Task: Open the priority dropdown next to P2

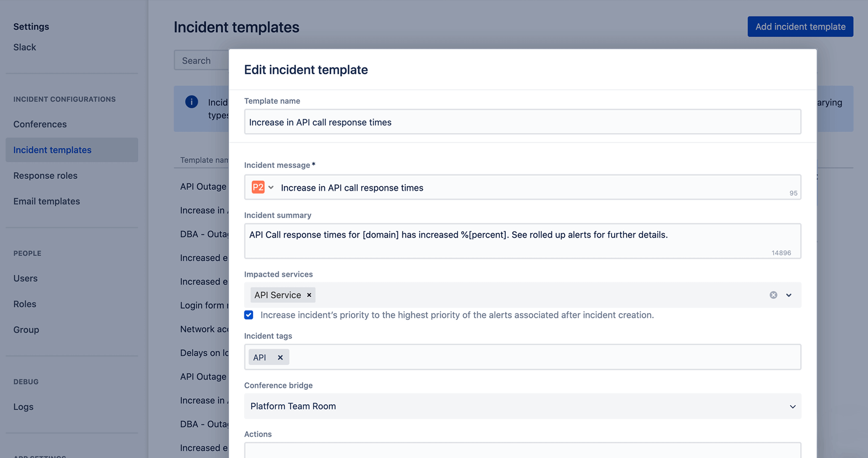Action: [271, 187]
